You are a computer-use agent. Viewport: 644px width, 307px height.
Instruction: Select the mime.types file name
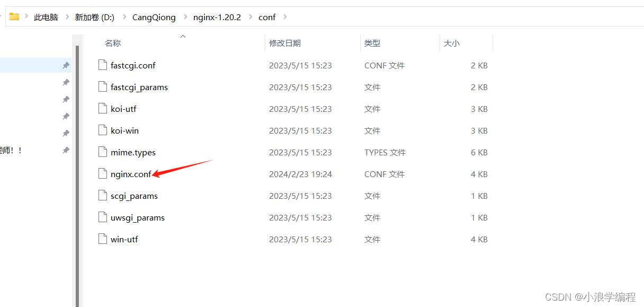click(133, 152)
